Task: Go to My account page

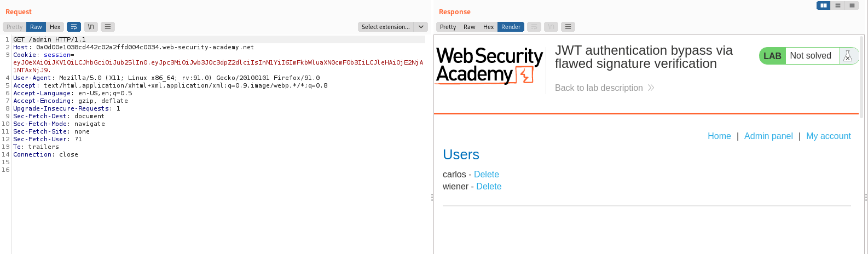Action: point(828,136)
